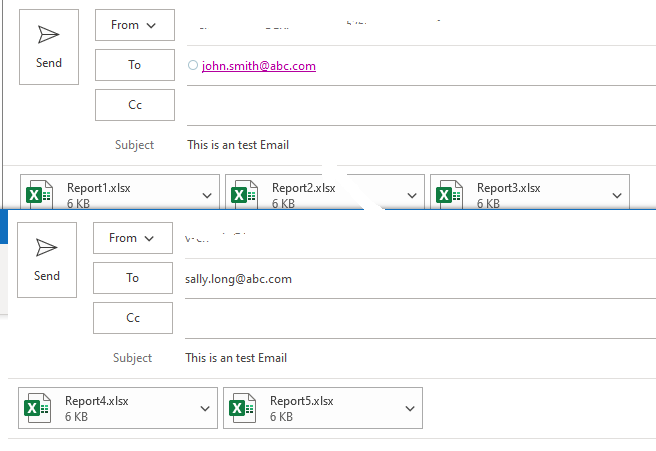This screenshot has height=451, width=656.
Task: Click To button in sally.long email
Action: pos(133,278)
